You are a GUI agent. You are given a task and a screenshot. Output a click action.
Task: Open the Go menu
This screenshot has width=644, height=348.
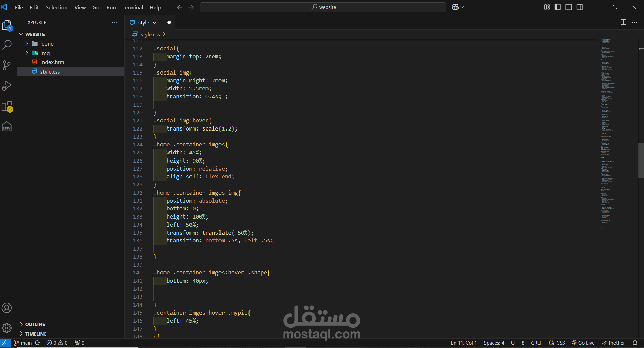pyautogui.click(x=96, y=7)
